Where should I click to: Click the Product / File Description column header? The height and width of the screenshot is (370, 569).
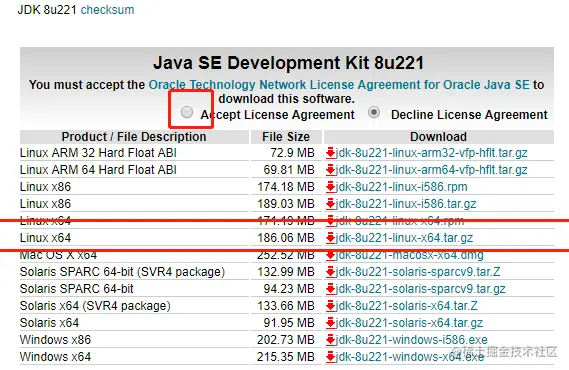coord(134,137)
